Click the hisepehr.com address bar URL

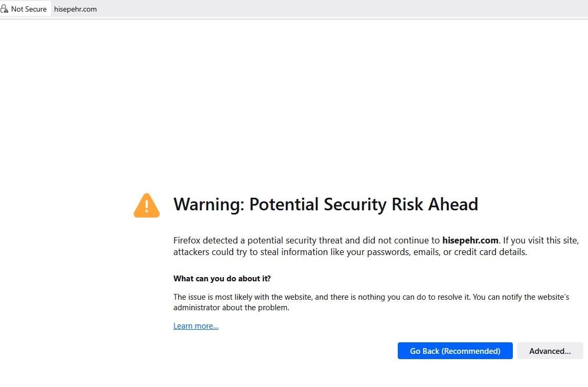(x=75, y=9)
